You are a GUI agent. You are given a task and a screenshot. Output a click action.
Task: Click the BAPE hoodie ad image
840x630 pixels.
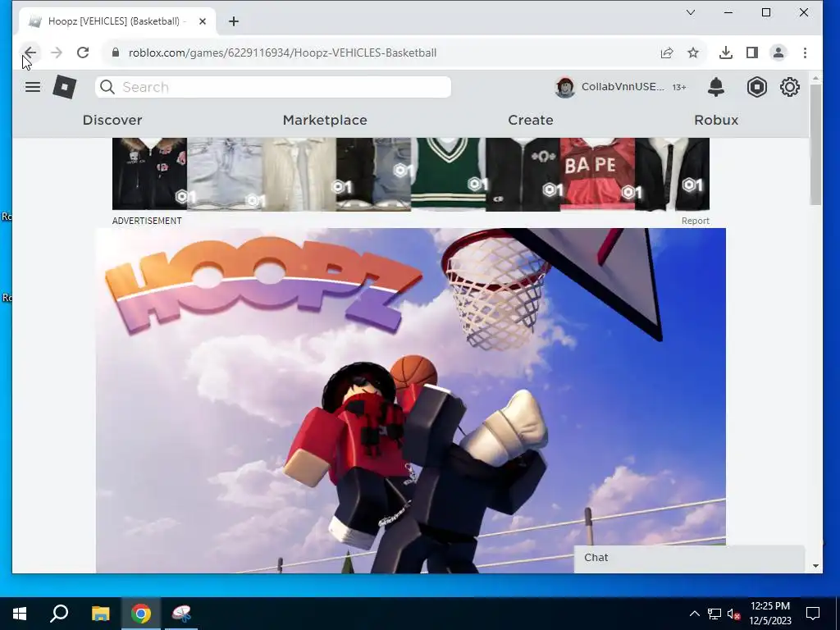597,174
